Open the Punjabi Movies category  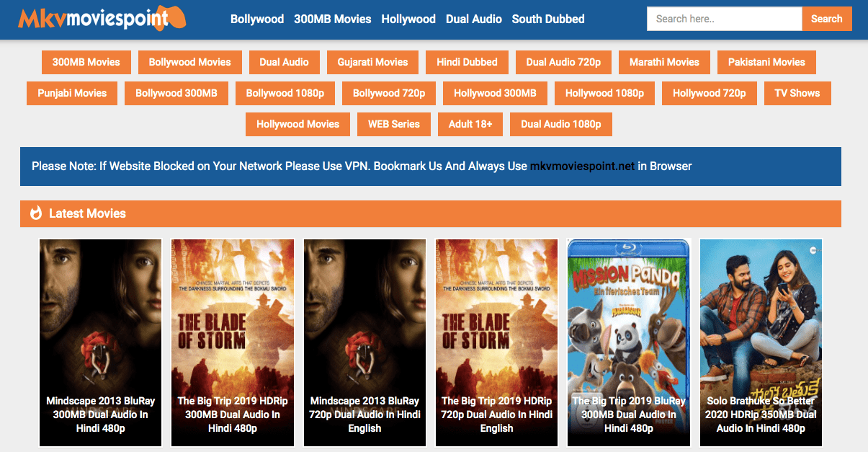pyautogui.click(x=72, y=93)
